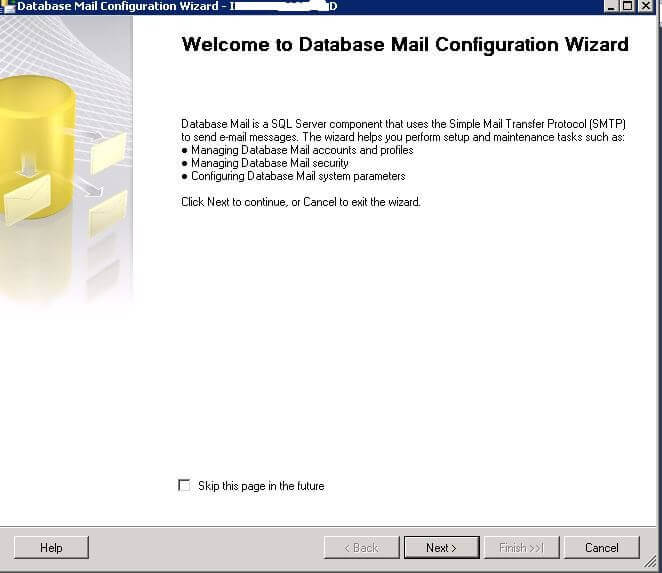Cancel the wizard
Screen dimensions: 662x573
tap(602, 547)
